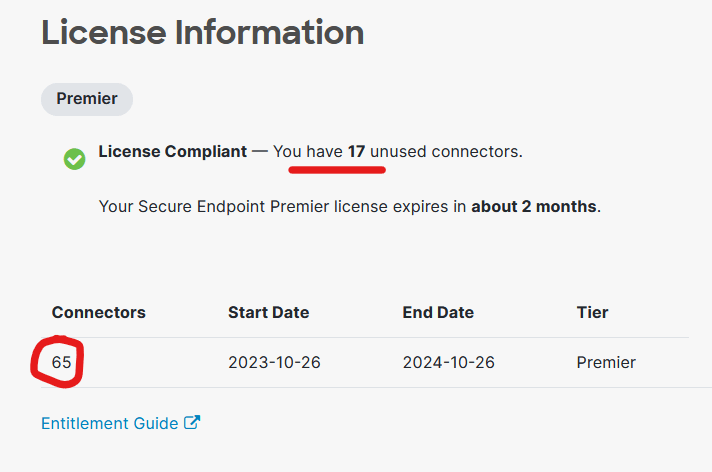
Task: Click the bold License Compliant text
Action: coord(172,152)
